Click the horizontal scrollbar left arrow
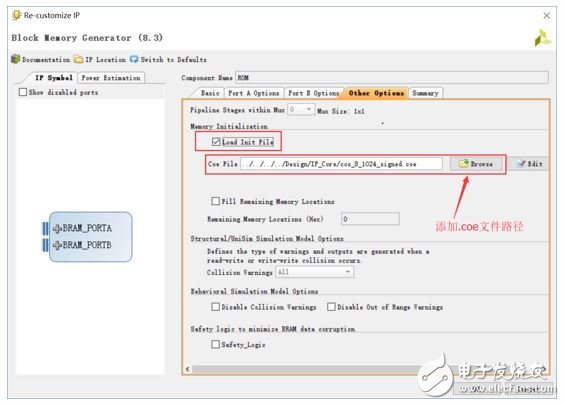The width and height of the screenshot is (565, 405). click(188, 369)
